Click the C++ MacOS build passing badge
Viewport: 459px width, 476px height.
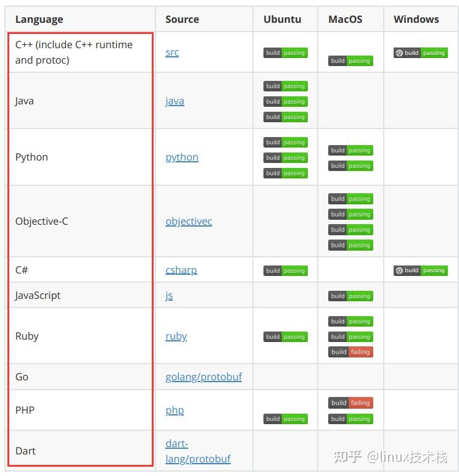coord(350,61)
